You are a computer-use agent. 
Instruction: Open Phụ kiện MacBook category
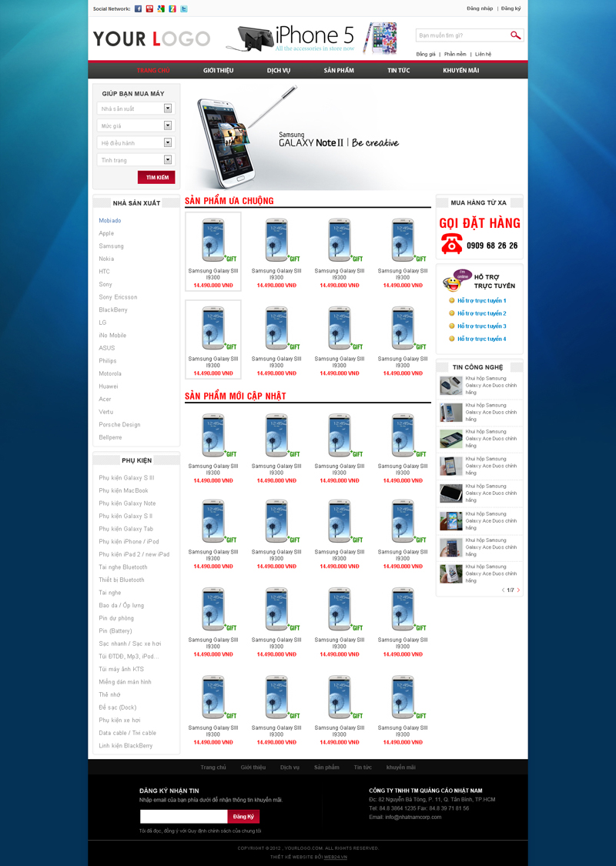coord(123,490)
